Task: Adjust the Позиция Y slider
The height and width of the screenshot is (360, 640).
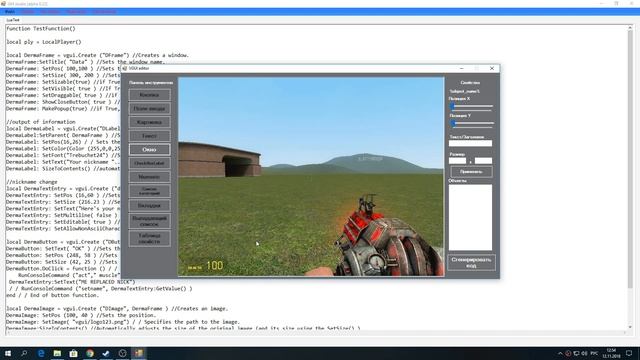Action: (472, 123)
